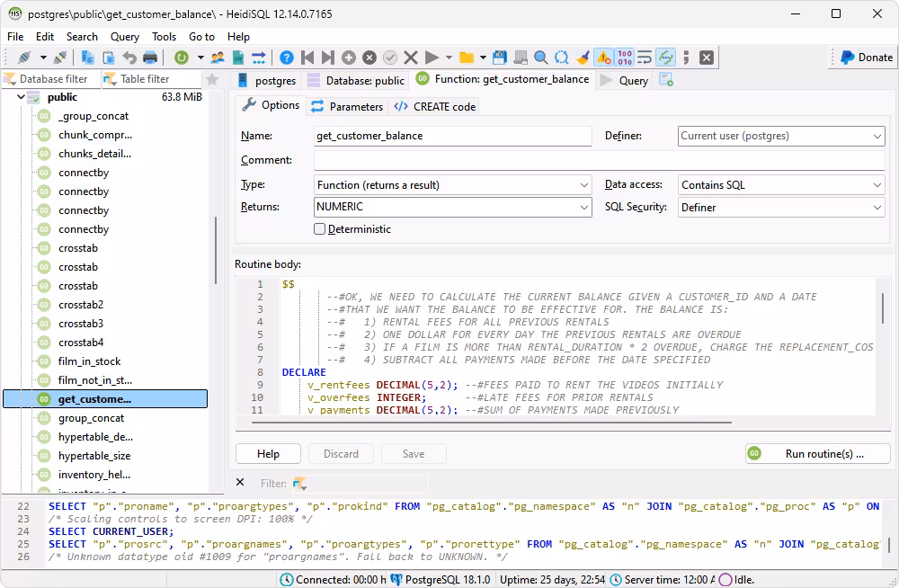Click the load SQL file folder icon
Screen dimensions: 899x588
point(467,58)
